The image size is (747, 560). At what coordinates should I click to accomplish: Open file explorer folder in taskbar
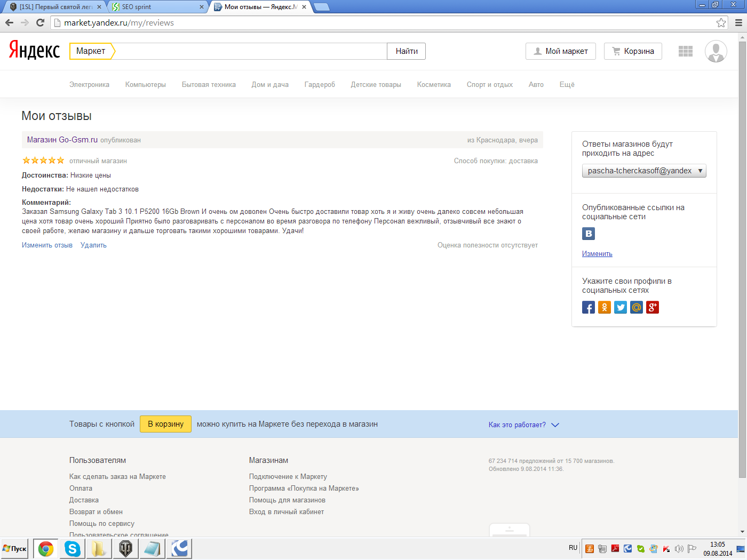99,548
